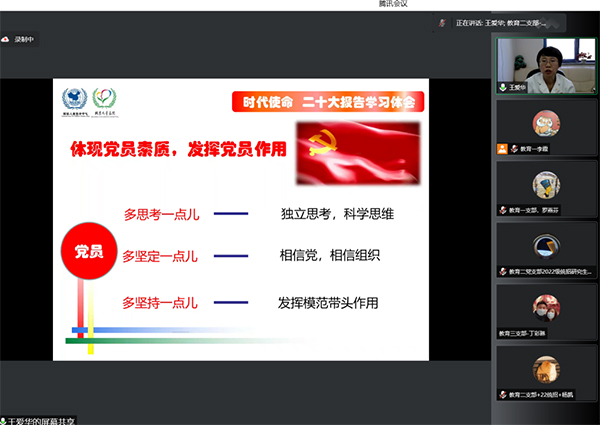Click the green microphone icon on 王爱华's tile
Screen dimensions: 600x425
[503, 88]
